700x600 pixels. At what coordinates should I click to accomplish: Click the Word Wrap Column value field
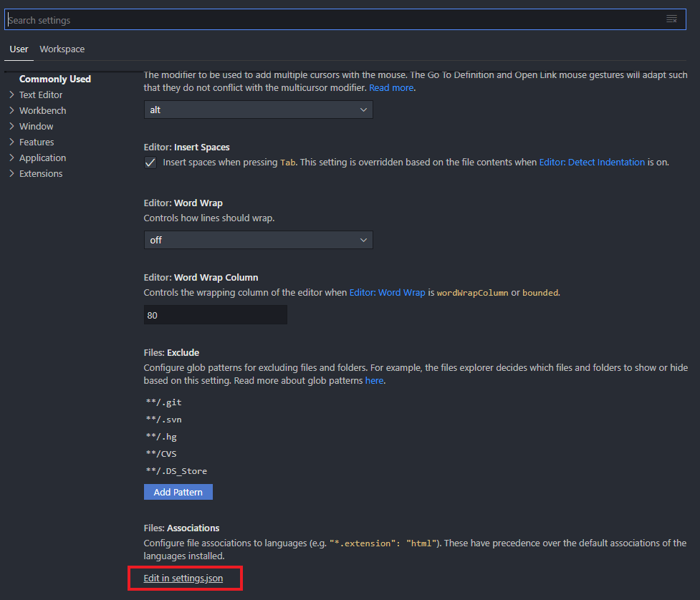click(215, 315)
